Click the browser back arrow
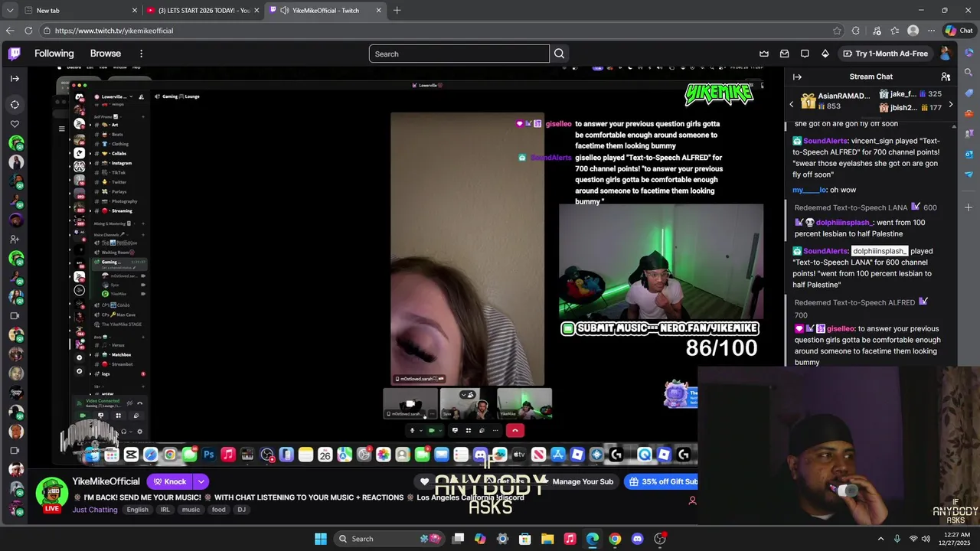 click(10, 31)
